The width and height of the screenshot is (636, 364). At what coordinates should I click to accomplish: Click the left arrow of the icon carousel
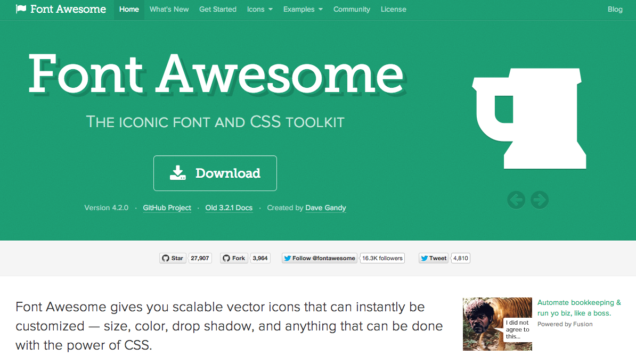[x=515, y=200]
